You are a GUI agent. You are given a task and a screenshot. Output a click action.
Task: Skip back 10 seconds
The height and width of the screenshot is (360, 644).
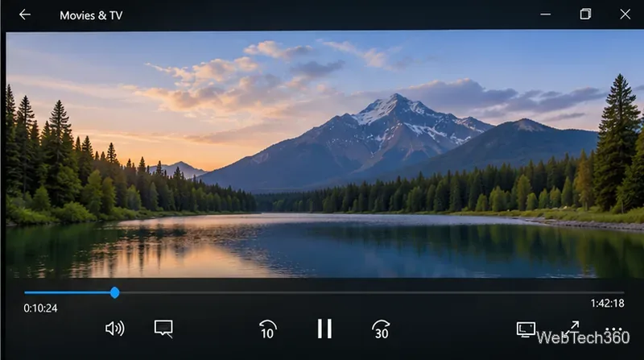[x=268, y=329]
